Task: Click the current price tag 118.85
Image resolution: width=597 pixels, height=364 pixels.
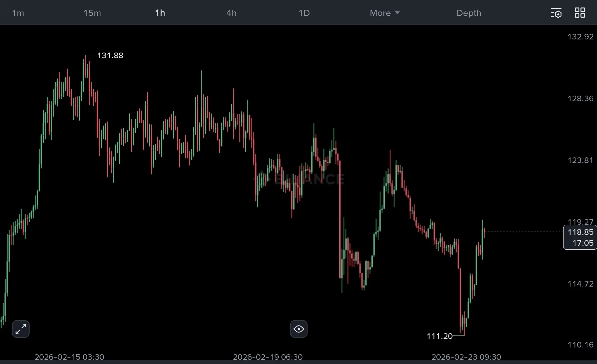Action: click(580, 232)
